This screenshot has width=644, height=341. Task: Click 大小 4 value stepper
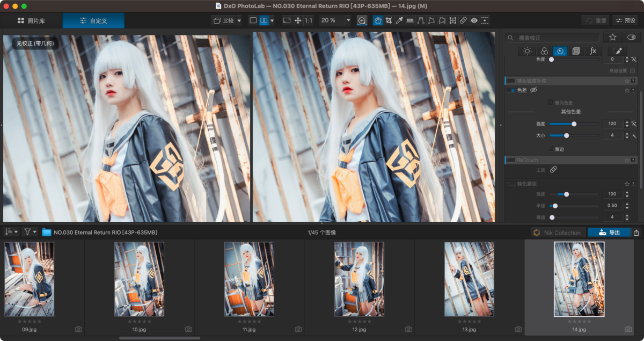tap(627, 135)
